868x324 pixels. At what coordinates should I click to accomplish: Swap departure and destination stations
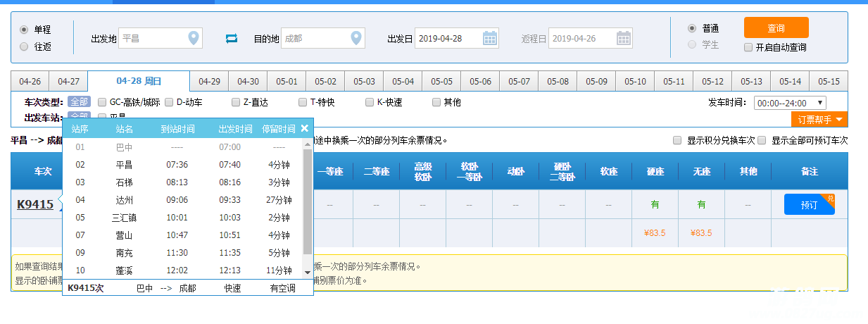tap(232, 39)
